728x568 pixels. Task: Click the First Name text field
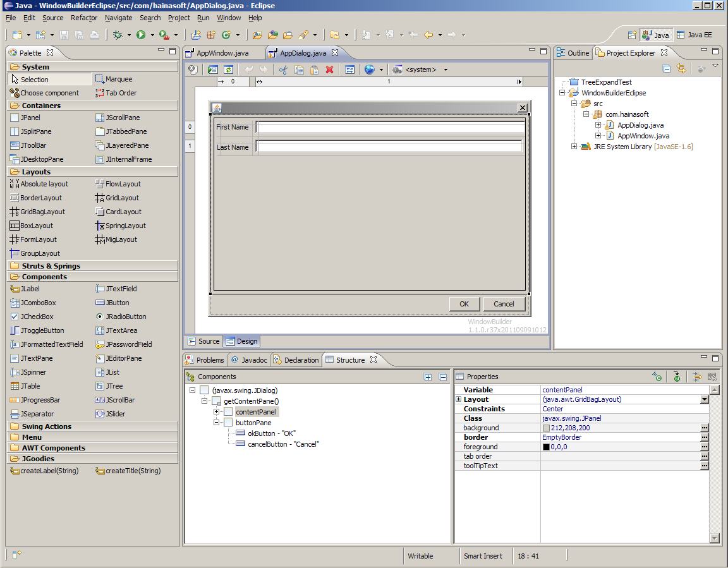tap(390, 128)
